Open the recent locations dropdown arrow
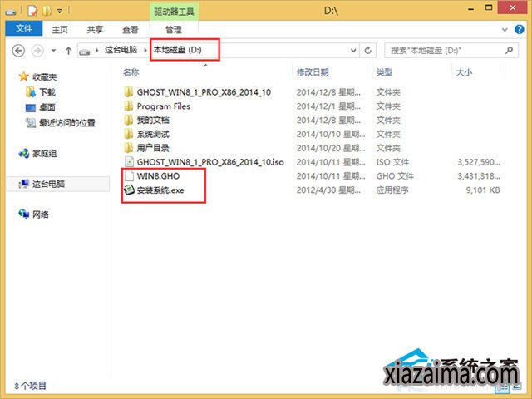Viewport: 532px width, 399px height. (52, 51)
